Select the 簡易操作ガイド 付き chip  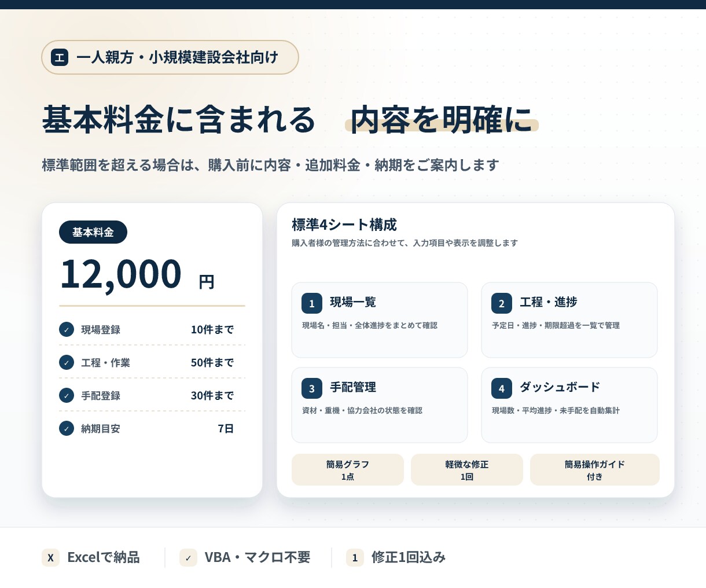[x=595, y=469]
